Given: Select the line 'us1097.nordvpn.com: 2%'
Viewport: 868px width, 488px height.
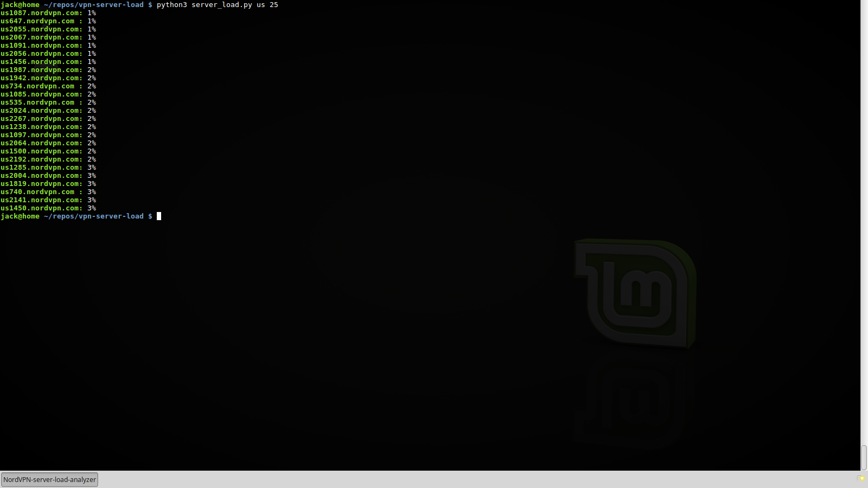Looking at the screenshot, I should (x=48, y=135).
